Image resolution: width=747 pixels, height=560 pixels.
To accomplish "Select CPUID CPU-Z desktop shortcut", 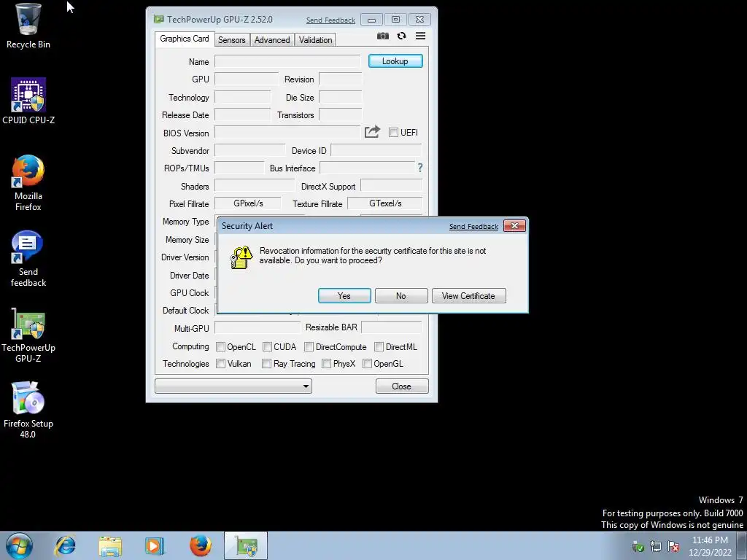I will coord(28,101).
